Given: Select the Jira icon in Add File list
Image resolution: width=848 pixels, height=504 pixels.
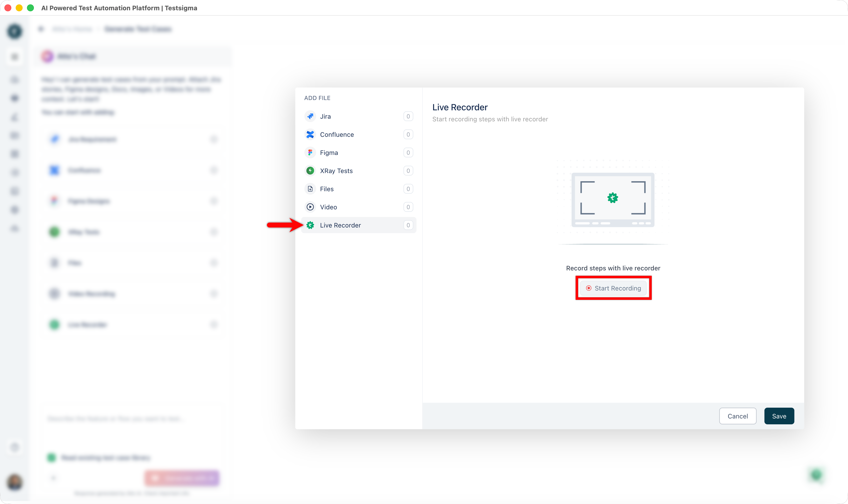Looking at the screenshot, I should (x=310, y=116).
